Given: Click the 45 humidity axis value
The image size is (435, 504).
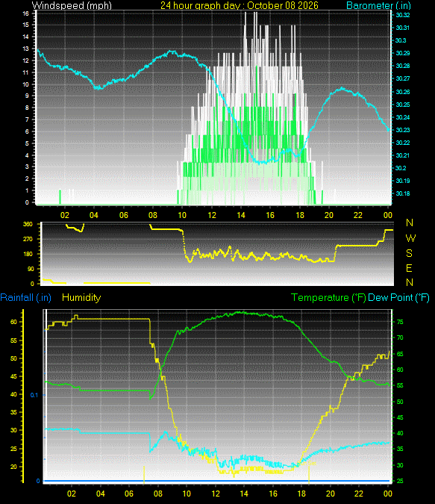Looking at the screenshot, I should click(x=13, y=376).
